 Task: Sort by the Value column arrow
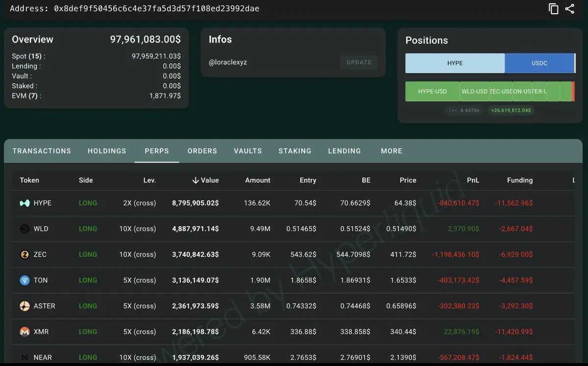pos(196,180)
